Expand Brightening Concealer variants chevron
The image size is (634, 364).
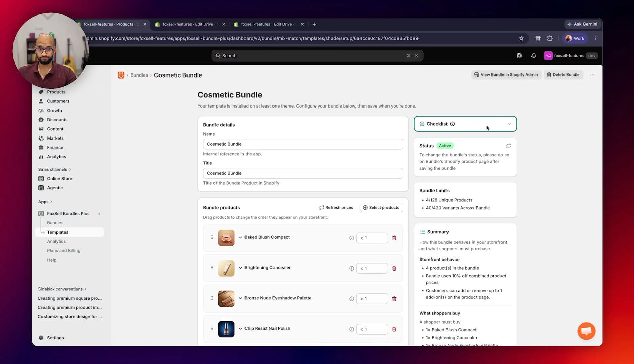240,268
